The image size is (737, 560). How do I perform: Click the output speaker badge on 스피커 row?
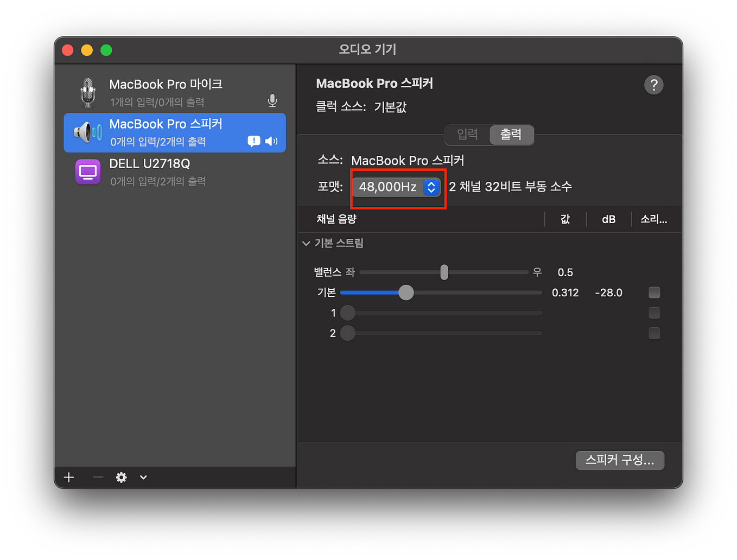[271, 142]
